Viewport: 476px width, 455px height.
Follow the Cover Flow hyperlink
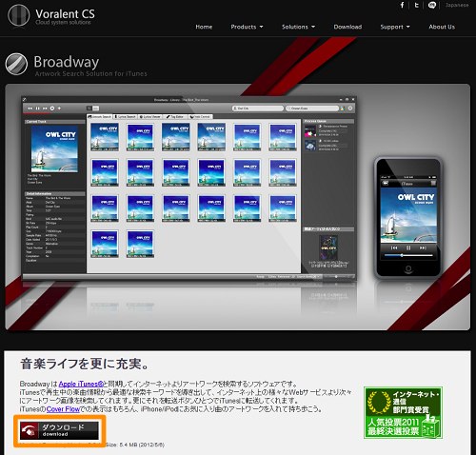click(63, 409)
